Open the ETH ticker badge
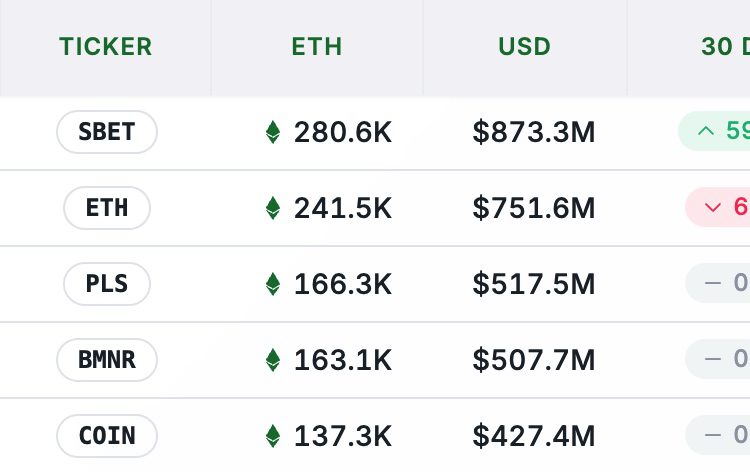 (107, 208)
